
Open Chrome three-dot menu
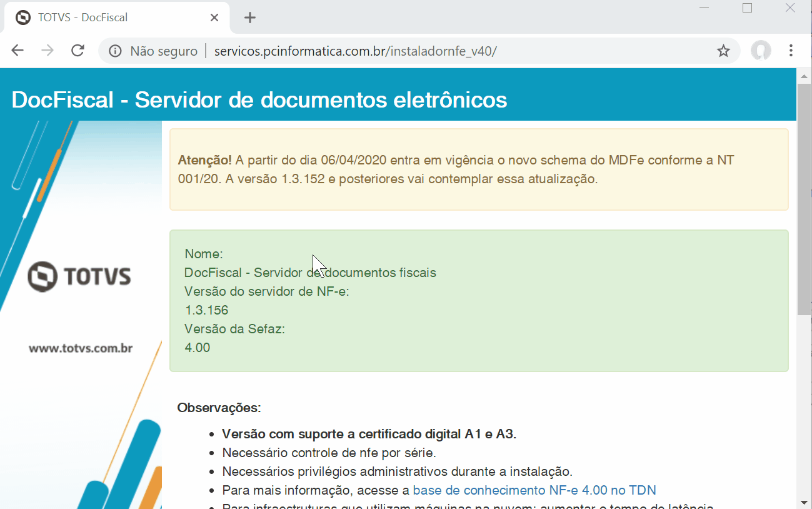click(x=791, y=51)
